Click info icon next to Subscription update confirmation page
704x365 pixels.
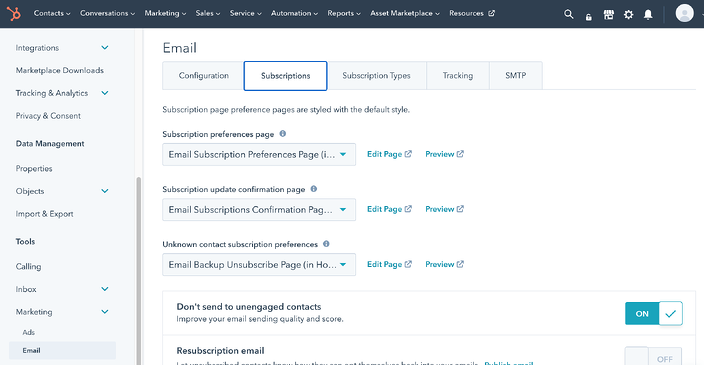(x=314, y=189)
